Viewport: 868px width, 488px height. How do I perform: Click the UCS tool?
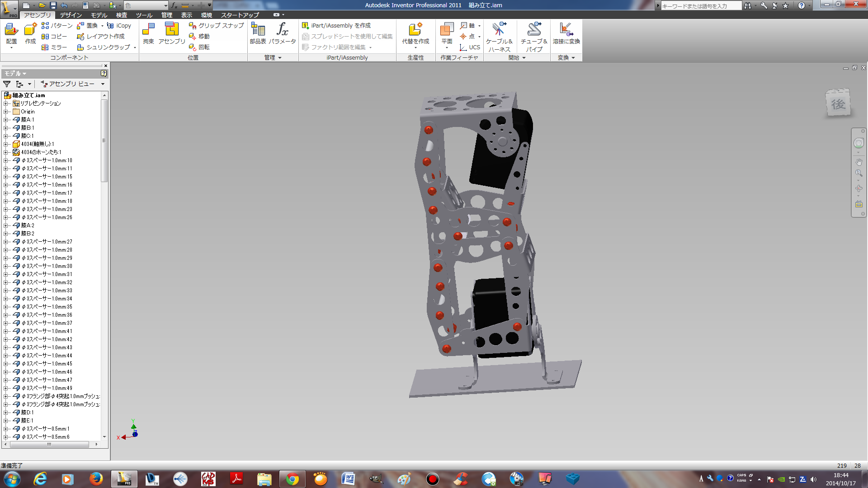pos(470,47)
